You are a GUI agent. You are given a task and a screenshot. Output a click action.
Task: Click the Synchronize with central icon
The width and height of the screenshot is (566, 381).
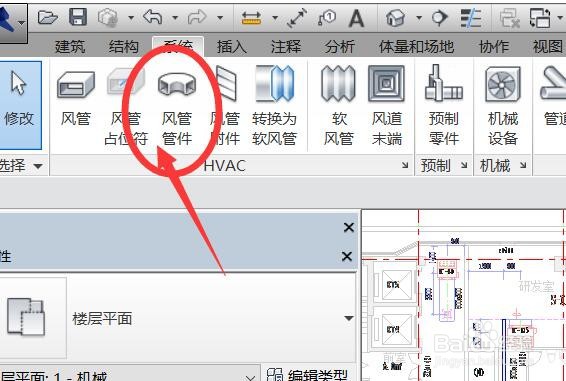[108, 17]
